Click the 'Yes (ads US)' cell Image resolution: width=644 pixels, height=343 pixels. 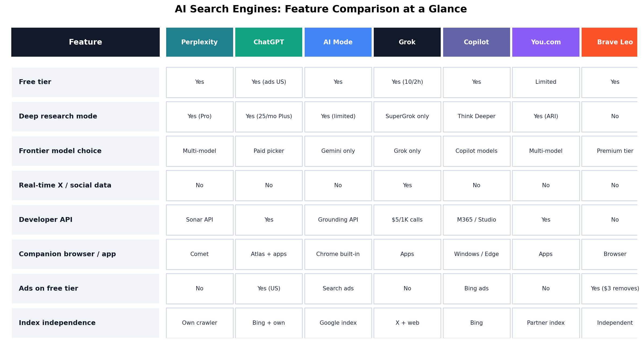point(269,82)
